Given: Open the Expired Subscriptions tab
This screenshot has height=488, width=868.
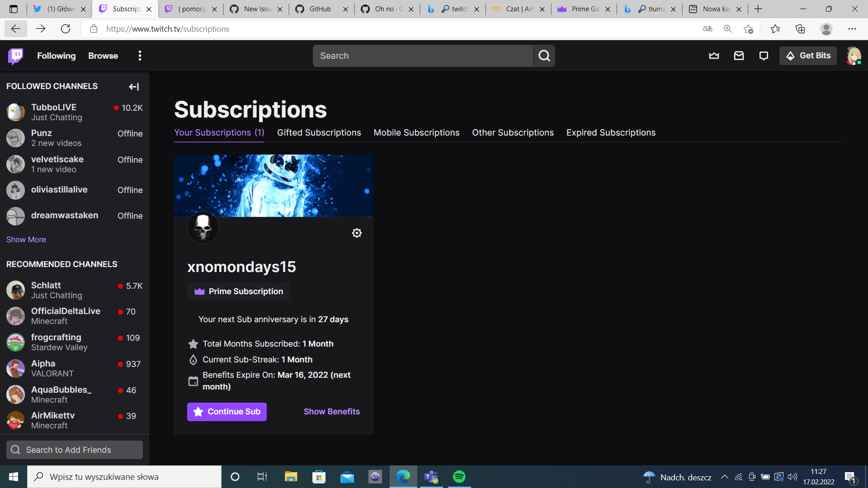Looking at the screenshot, I should (x=611, y=132).
